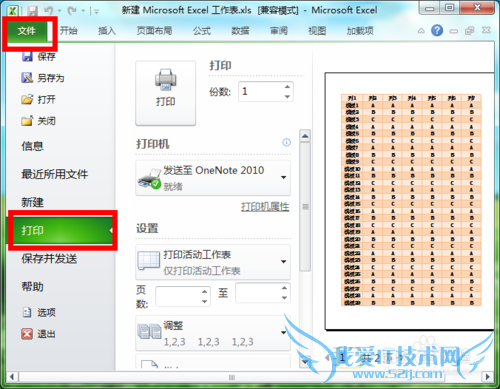Screen dimensions: 500x389
Task: Decrease the ending page number spinner
Action: tap(284, 298)
